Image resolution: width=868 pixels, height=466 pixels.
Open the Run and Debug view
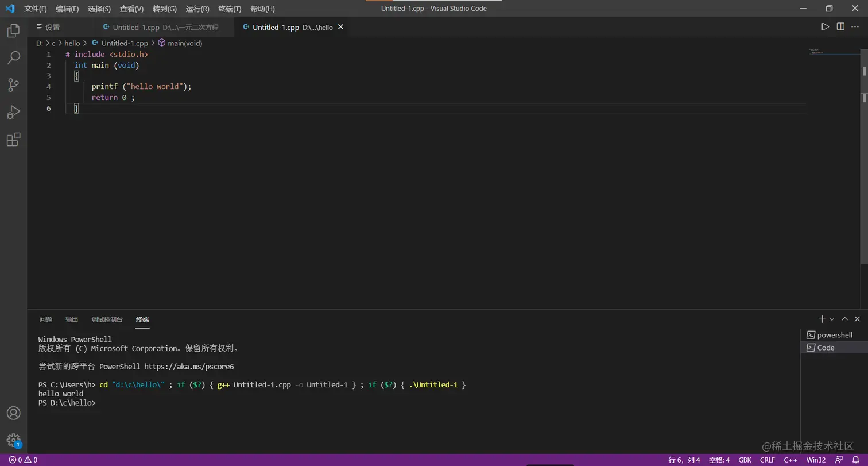pyautogui.click(x=13, y=112)
